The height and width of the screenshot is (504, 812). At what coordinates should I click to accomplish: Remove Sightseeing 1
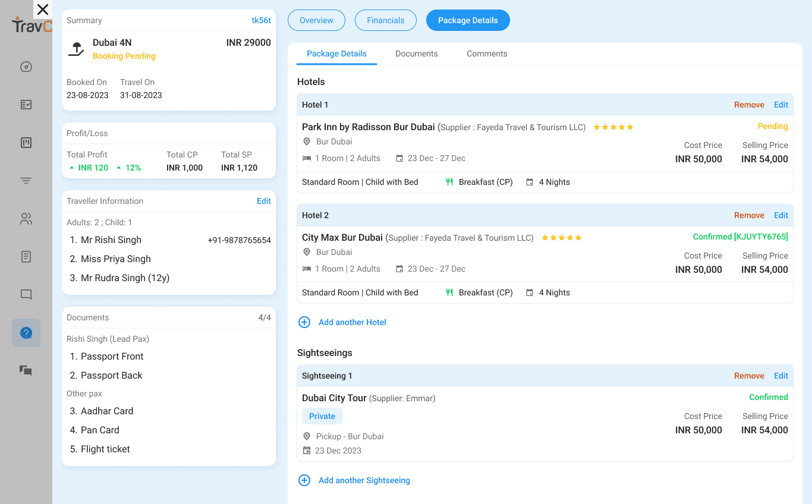click(749, 376)
